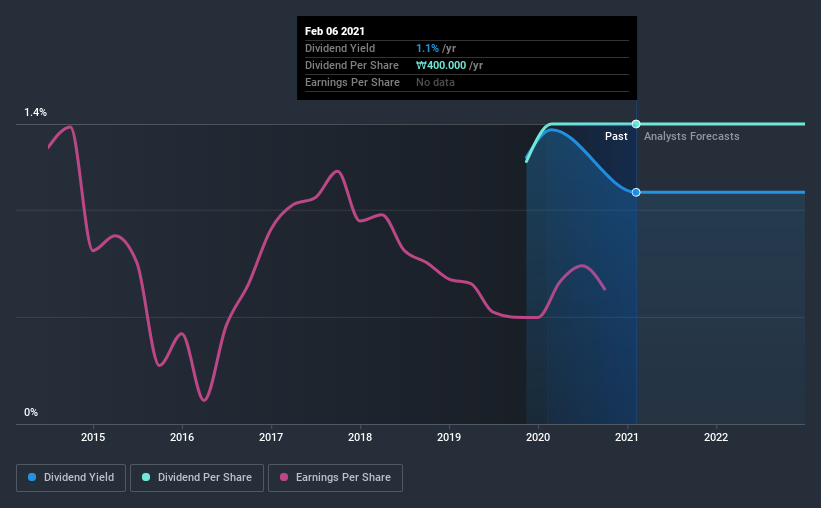
Task: Select the 2016 x-axis label
Action: pyautogui.click(x=182, y=437)
